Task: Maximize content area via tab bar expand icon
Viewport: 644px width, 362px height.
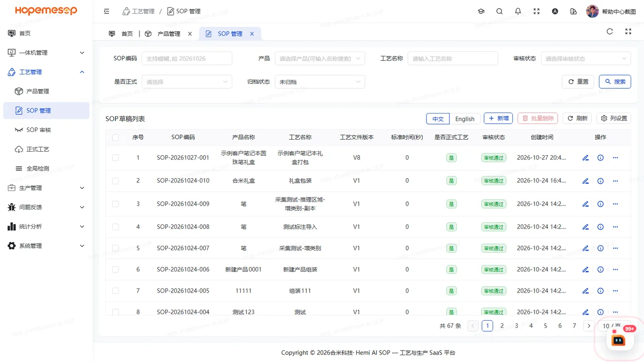Action: point(628,31)
